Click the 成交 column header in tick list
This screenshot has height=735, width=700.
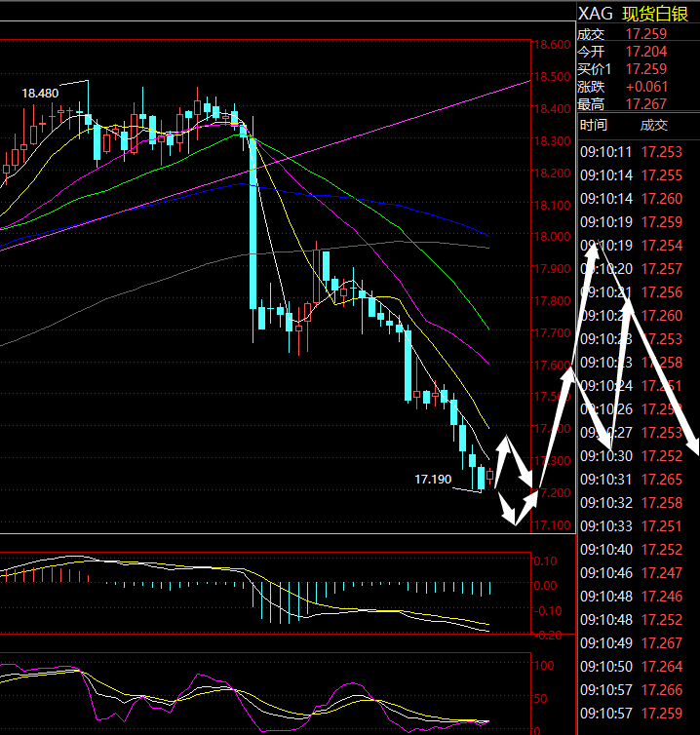click(x=654, y=125)
